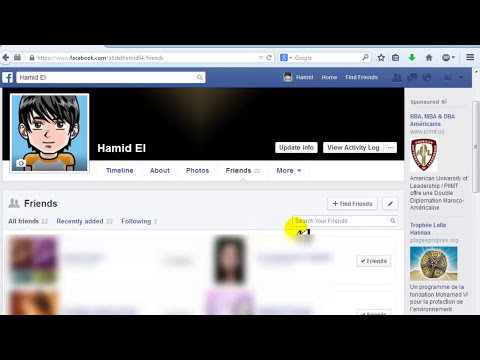This screenshot has height=360, width=480.
Task: Expand the More tab dropdown
Action: 289,170
